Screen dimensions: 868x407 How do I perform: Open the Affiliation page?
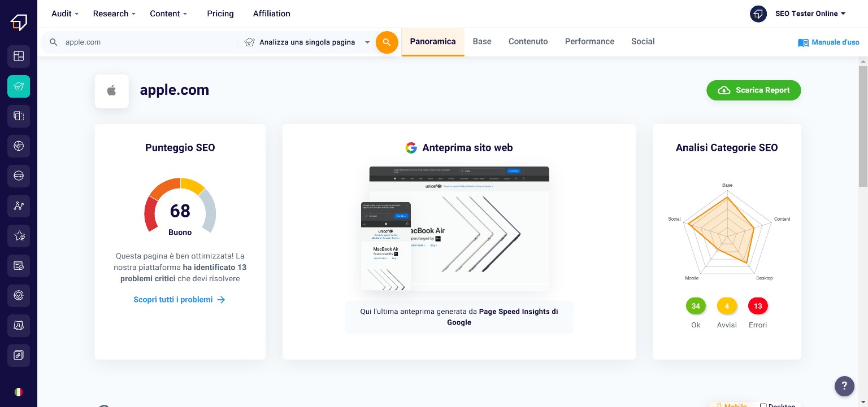[x=272, y=14]
